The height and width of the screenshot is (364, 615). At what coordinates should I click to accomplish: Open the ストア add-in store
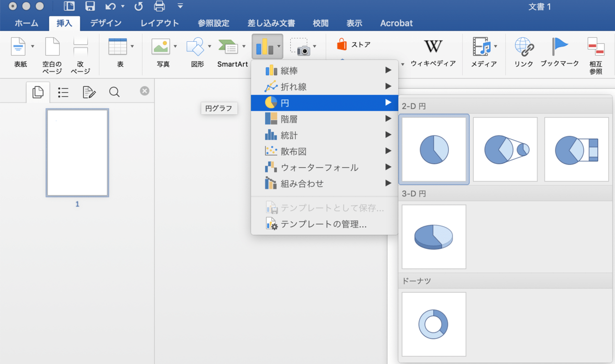(x=354, y=45)
